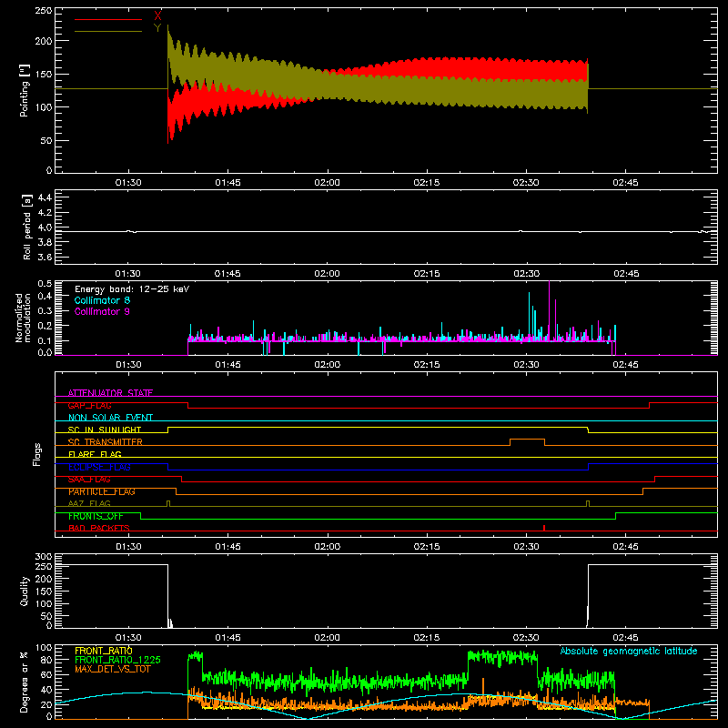Click the 01:30 tick under Pointing plot
The width and height of the screenshot is (728, 728).
(x=128, y=183)
